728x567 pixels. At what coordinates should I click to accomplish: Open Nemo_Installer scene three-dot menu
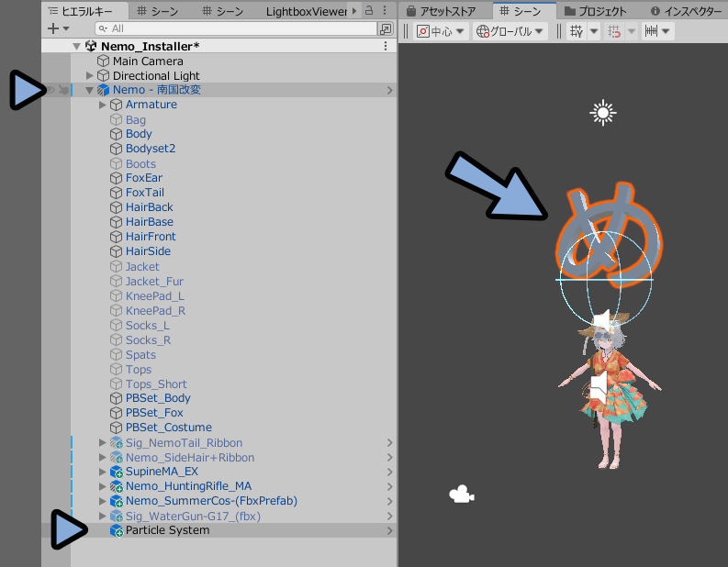[386, 46]
